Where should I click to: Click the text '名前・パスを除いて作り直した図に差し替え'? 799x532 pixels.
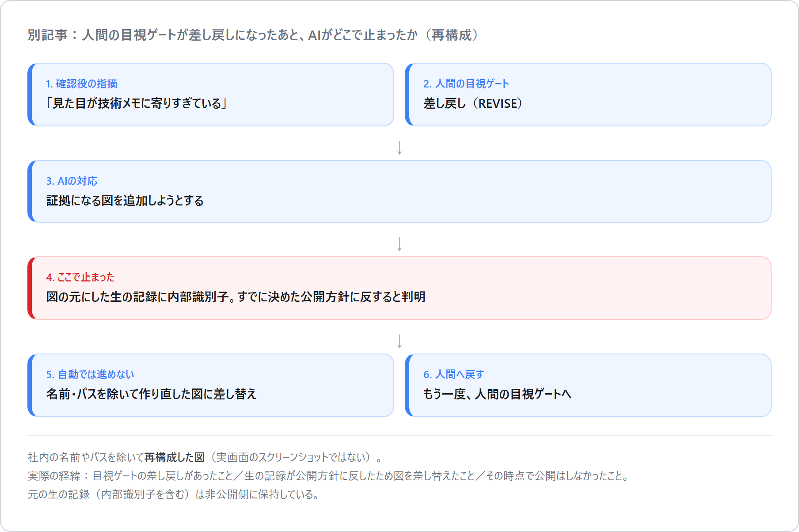pos(152,394)
